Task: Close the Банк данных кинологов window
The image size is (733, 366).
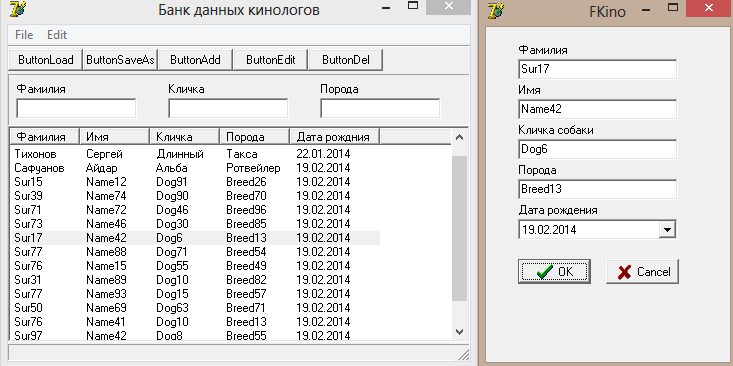Action: (x=448, y=7)
